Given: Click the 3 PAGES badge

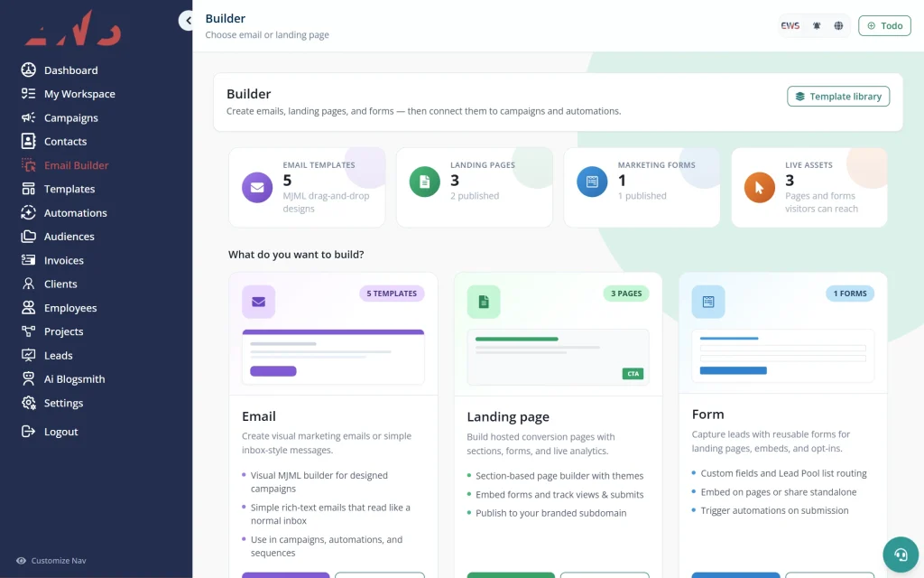Looking at the screenshot, I should pyautogui.click(x=626, y=294).
